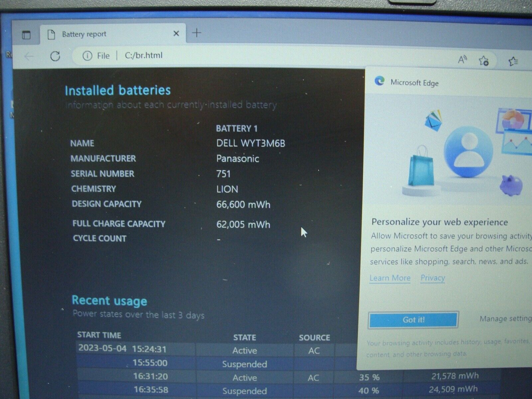Select the Installed batteries heading
This screenshot has height=399, width=532.
pos(118,90)
